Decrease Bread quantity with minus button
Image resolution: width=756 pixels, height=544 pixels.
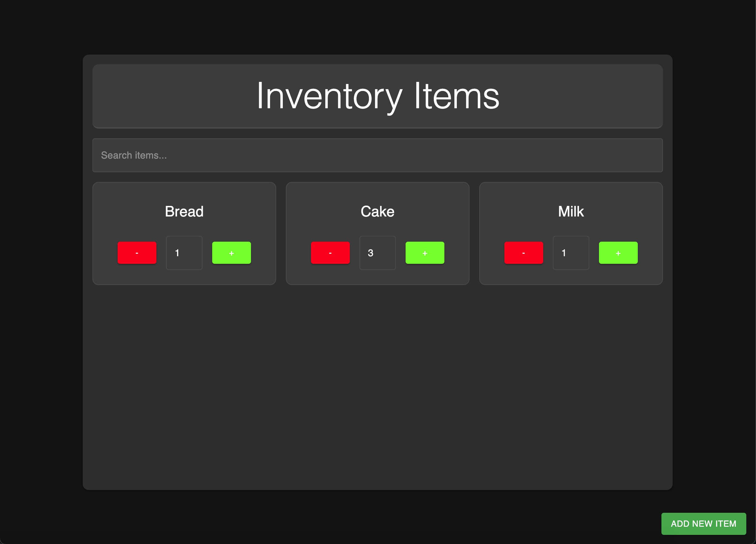pos(137,253)
